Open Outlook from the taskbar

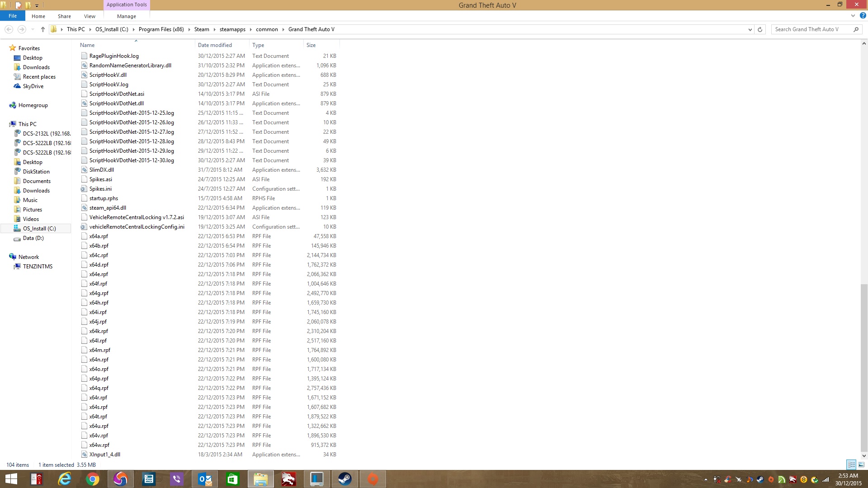tap(204, 479)
